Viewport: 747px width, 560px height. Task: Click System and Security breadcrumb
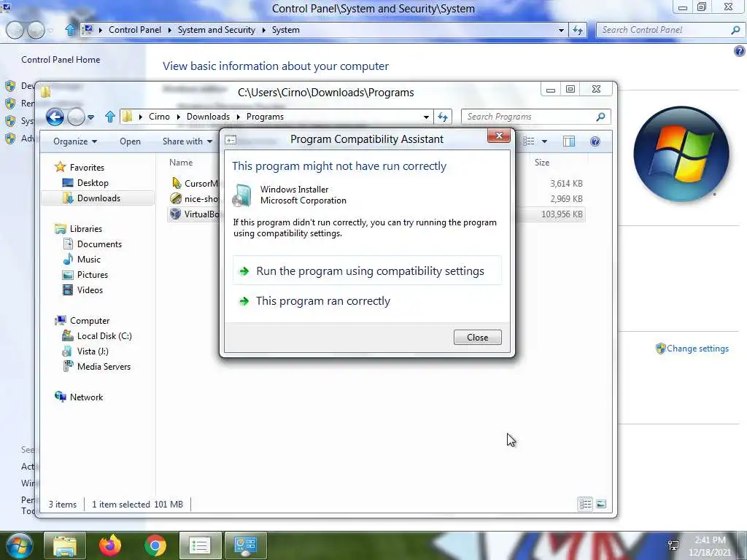(x=216, y=29)
